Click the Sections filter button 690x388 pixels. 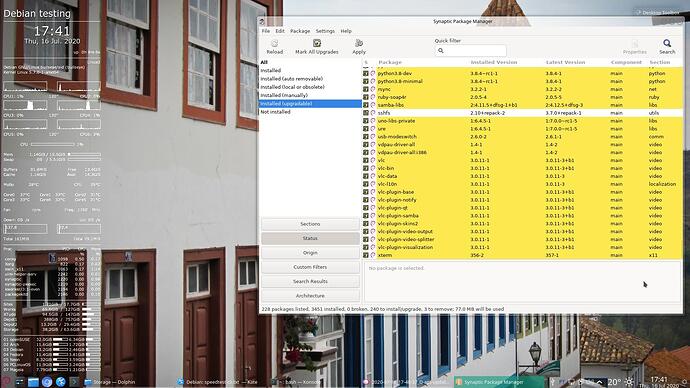point(310,224)
